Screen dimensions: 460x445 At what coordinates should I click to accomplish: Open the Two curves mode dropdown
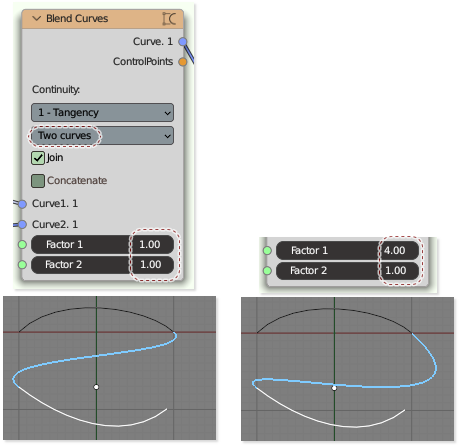pyautogui.click(x=102, y=136)
